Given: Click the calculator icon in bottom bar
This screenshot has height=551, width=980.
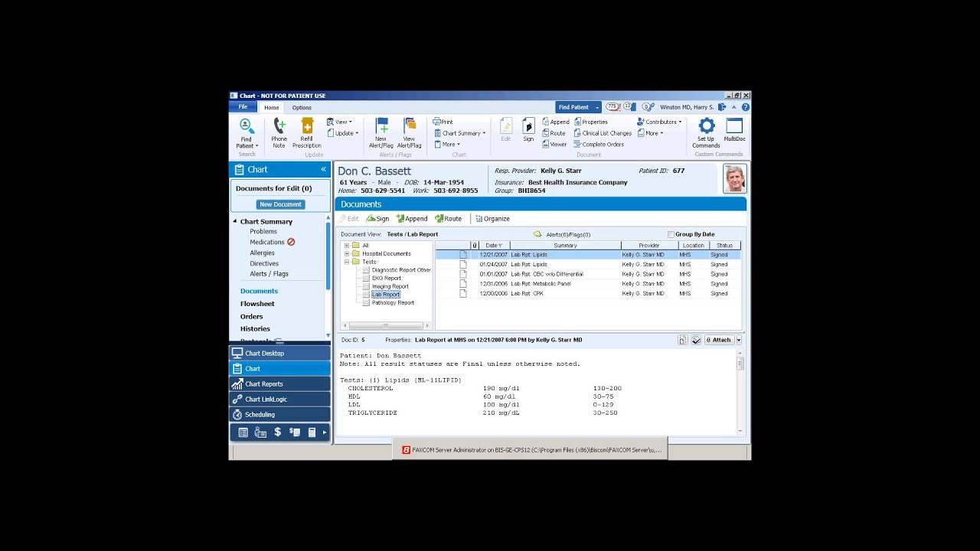Looking at the screenshot, I should click(312, 432).
